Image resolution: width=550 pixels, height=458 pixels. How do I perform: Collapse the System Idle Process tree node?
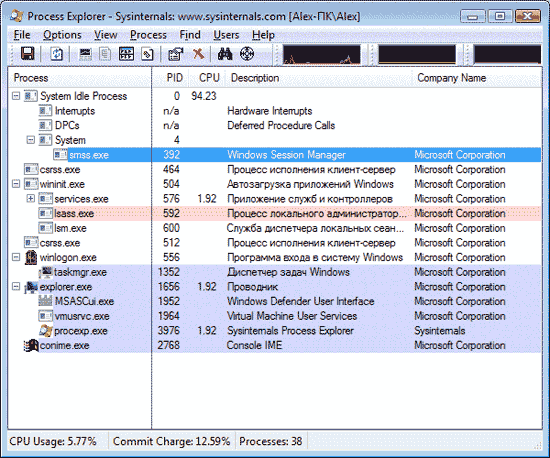pos(16,96)
